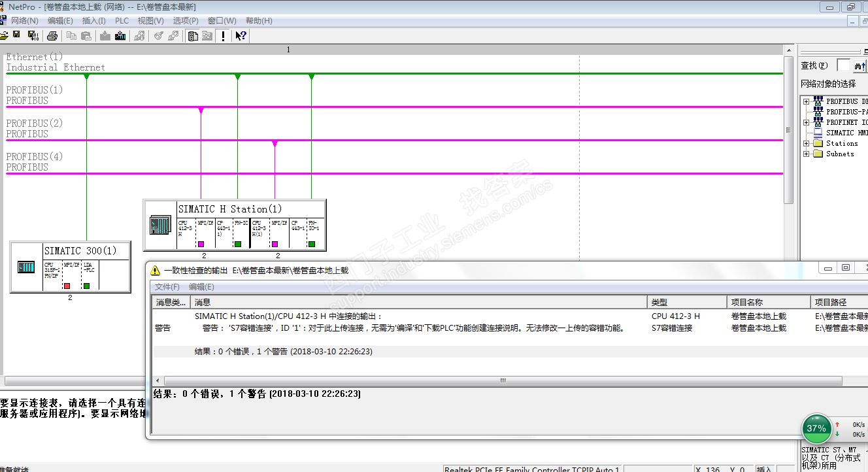Select the Subnets folder in catalog
This screenshot has height=472, width=868.
coord(818,154)
